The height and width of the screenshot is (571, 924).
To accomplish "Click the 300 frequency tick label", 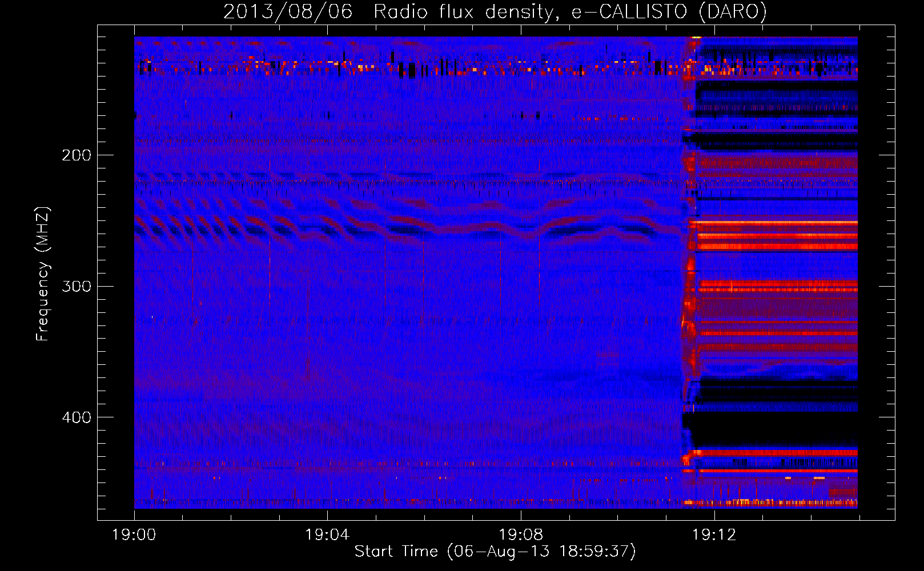I will (x=77, y=286).
